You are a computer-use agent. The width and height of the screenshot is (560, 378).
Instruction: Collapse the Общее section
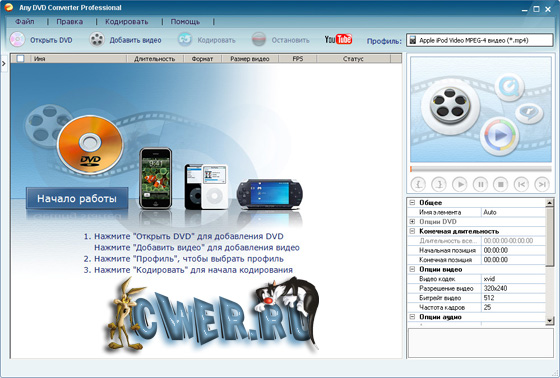(412, 203)
